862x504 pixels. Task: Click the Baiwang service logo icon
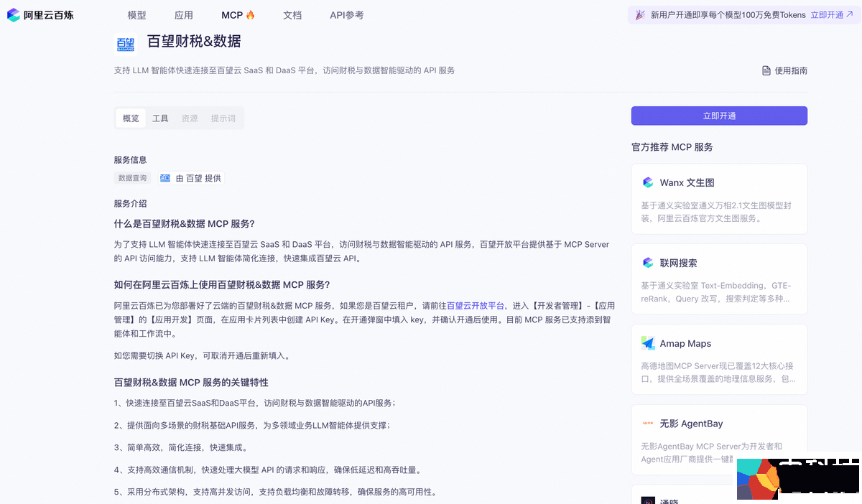pos(126,45)
